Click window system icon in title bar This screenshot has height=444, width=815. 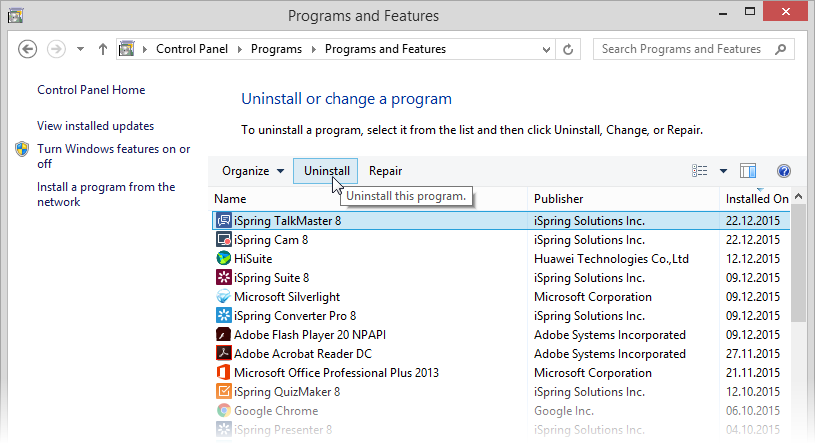click(15, 16)
